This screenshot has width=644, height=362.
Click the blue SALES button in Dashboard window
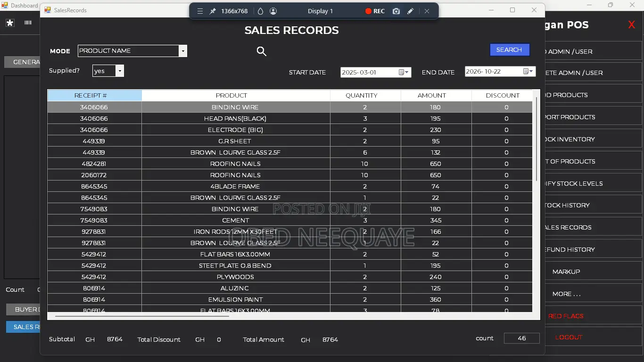(23, 327)
